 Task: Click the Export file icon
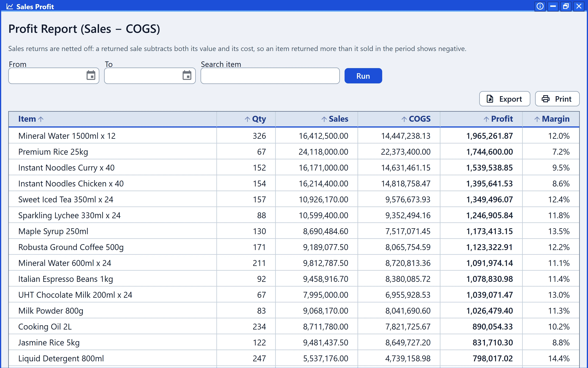tap(490, 99)
